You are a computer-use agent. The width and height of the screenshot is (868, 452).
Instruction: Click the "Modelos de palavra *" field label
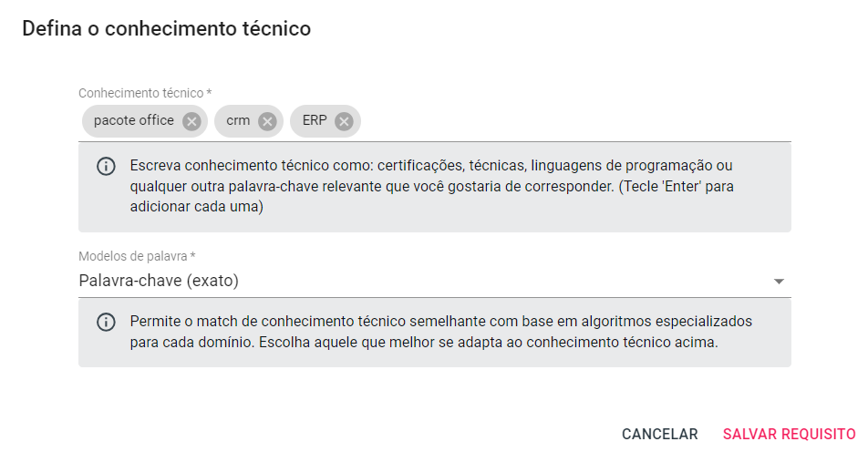pyautogui.click(x=137, y=257)
